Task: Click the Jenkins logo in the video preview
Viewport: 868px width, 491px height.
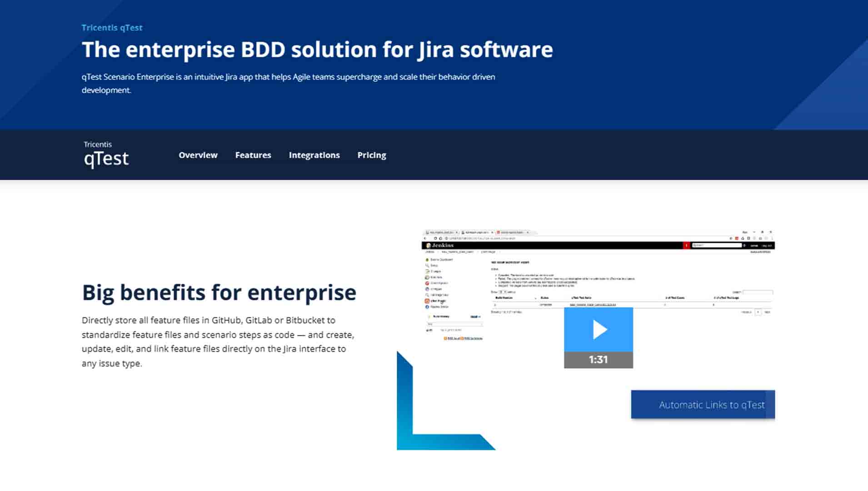Action: 439,245
